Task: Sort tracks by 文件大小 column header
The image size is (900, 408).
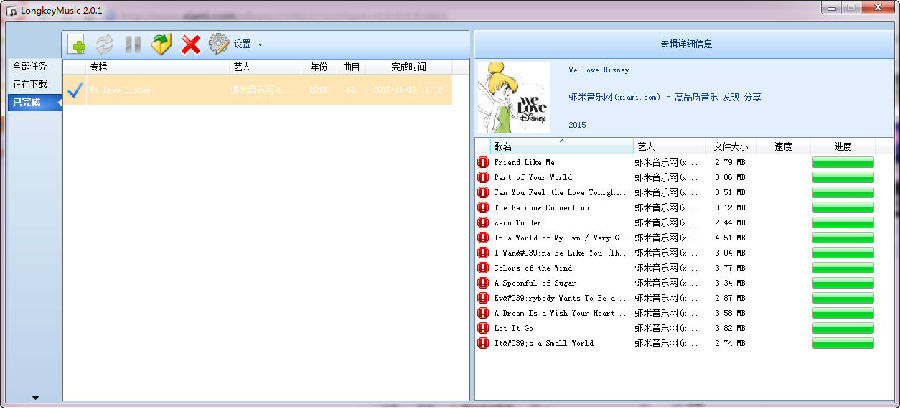Action: (731, 147)
